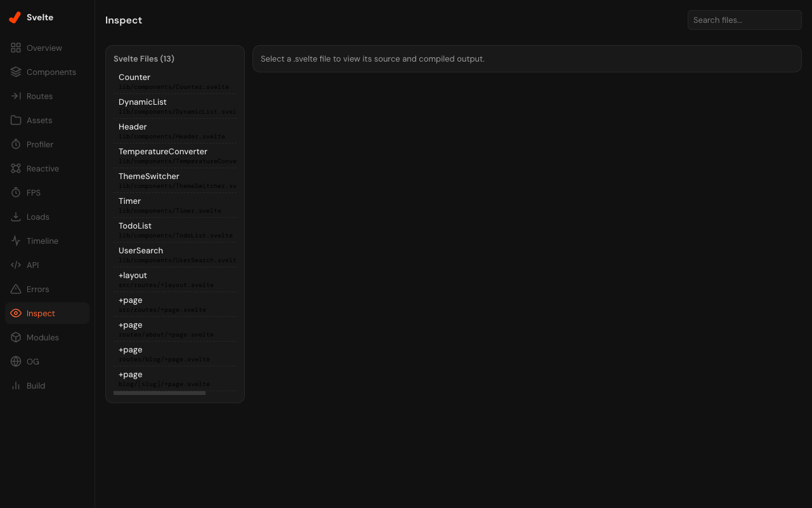The width and height of the screenshot is (812, 508).
Task: Click the 'Select a .svelte file' message
Action: coord(372,59)
